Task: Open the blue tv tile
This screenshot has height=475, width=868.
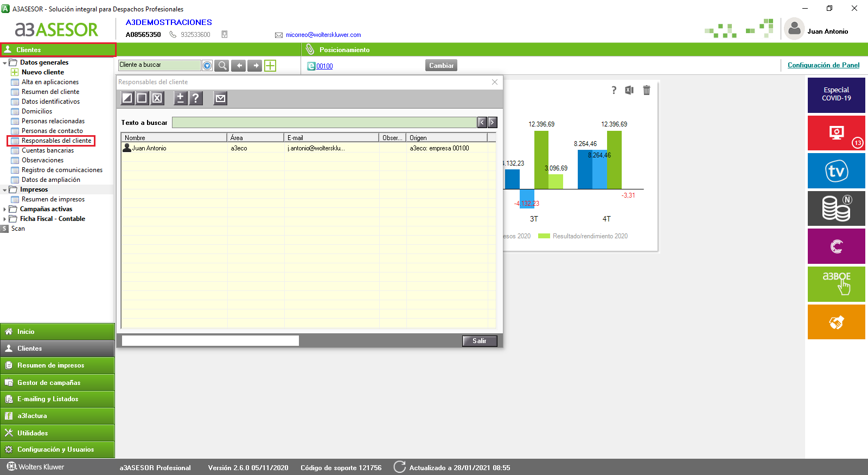Action: [837, 170]
